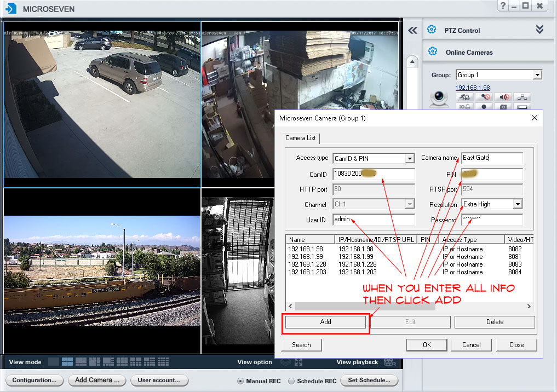557x392 pixels.
Task: Toggle motion detection alarm icon
Action: [x=464, y=97]
